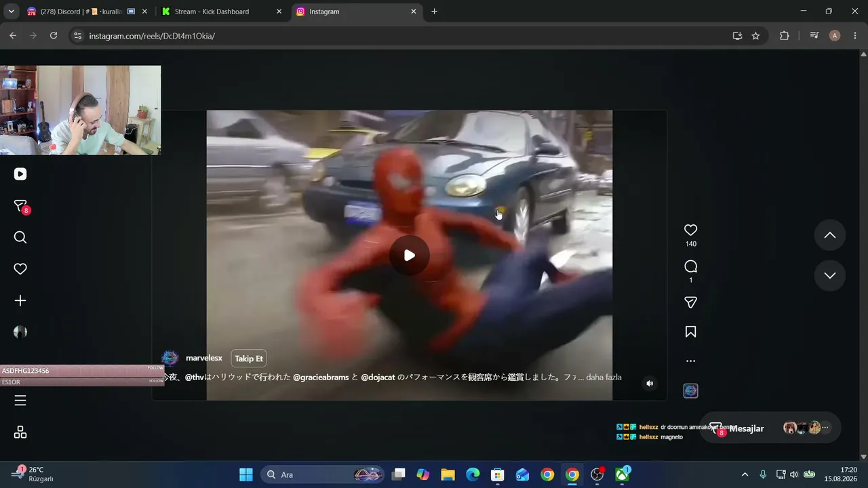The height and width of the screenshot is (488, 868).
Task: Reload the Instagram page
Action: click(x=54, y=36)
